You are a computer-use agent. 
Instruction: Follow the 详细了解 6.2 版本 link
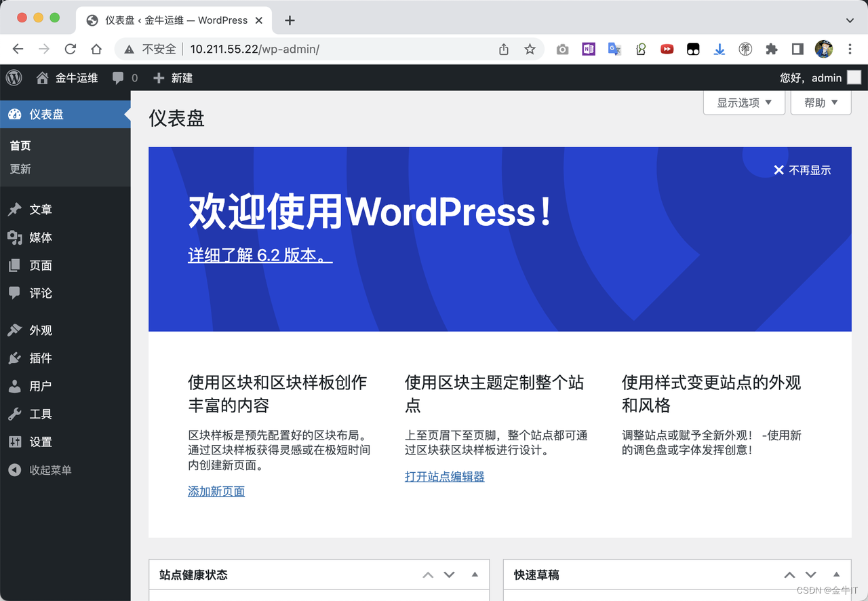point(260,256)
